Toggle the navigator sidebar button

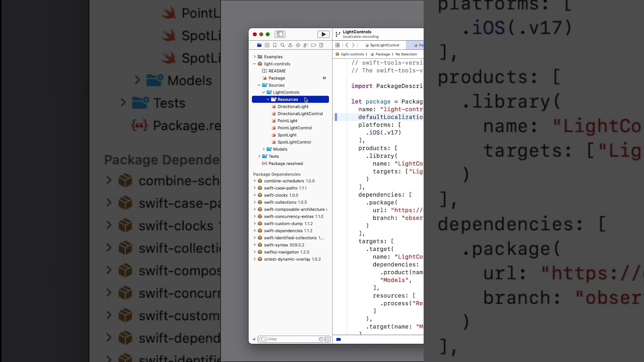pyautogui.click(x=280, y=34)
